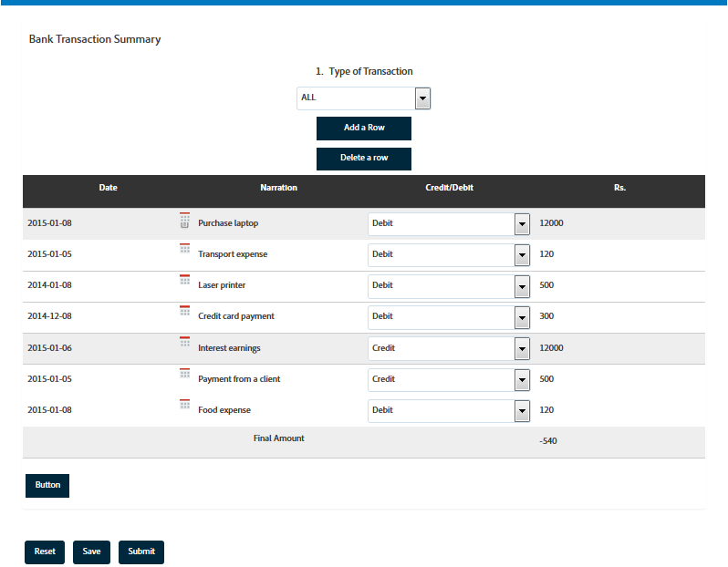Click amount 300 in Credit card payment row
Screen dimensions: 728x567
[546, 316]
